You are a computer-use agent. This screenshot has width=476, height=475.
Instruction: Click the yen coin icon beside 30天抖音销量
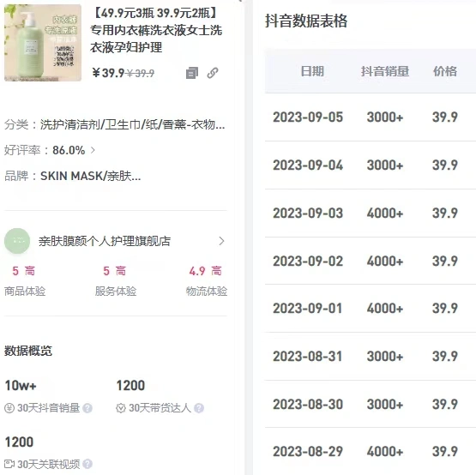click(9, 408)
